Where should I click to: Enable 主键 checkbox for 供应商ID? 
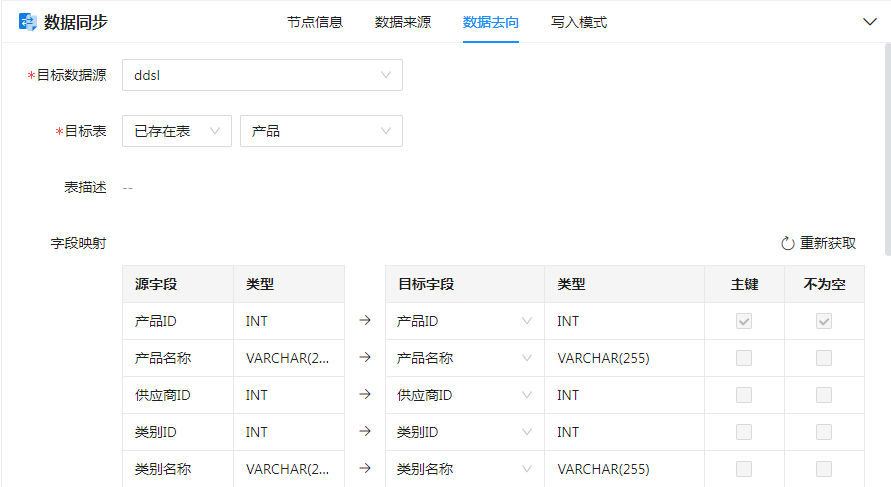click(x=744, y=395)
